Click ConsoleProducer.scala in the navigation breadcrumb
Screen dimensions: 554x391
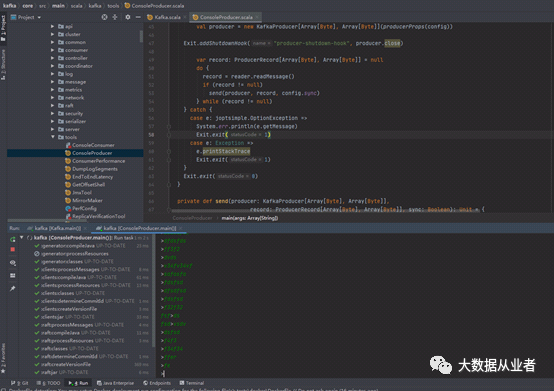click(x=154, y=6)
